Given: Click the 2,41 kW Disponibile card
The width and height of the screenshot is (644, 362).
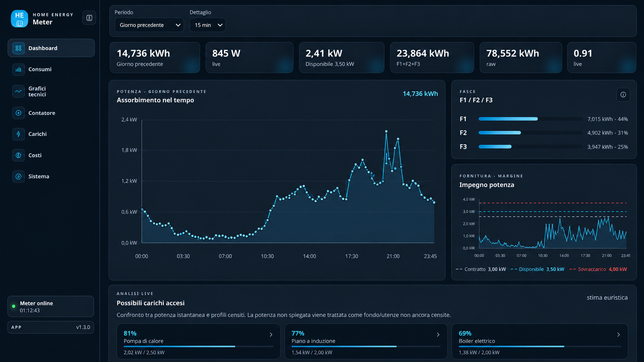Looking at the screenshot, I should pos(342,58).
